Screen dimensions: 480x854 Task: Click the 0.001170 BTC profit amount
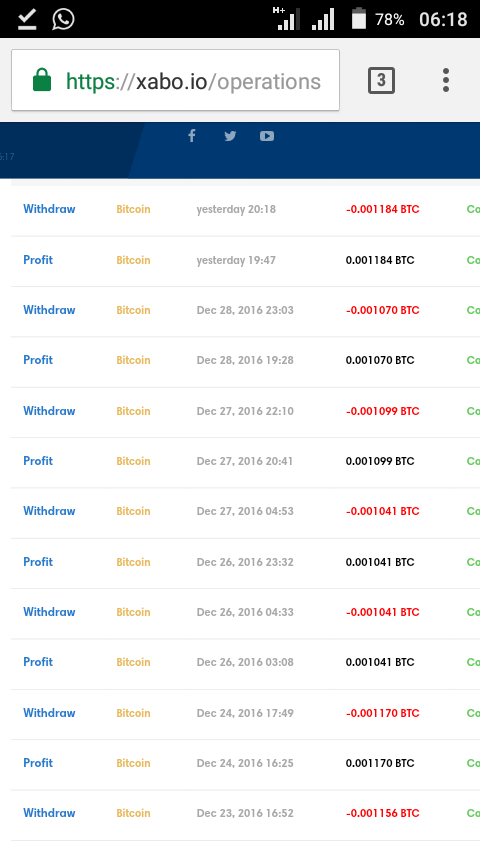point(380,763)
